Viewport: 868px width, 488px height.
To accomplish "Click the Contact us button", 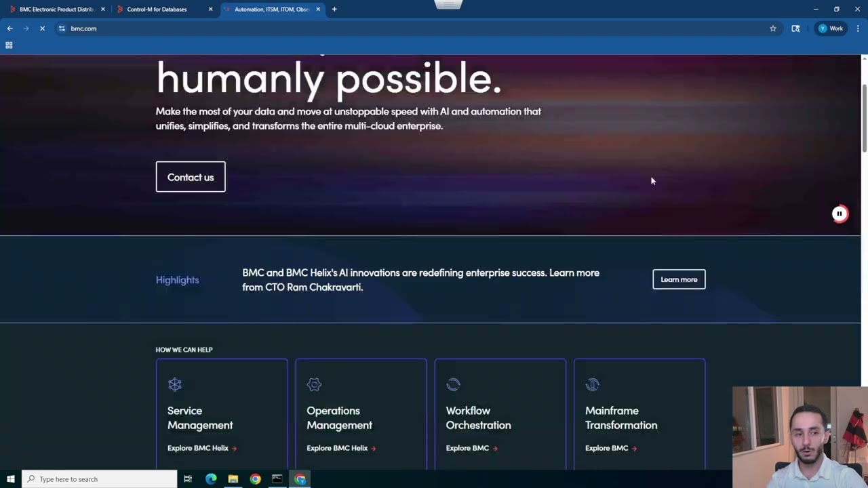I will pyautogui.click(x=191, y=177).
